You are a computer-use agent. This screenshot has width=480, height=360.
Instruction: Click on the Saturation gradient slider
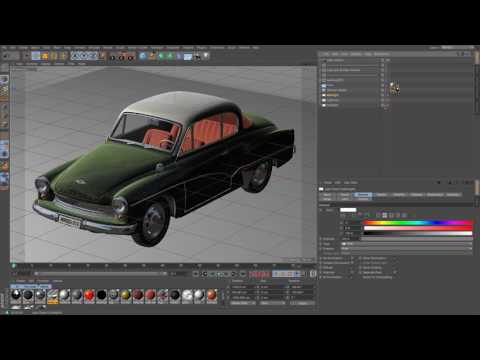[x=418, y=228]
